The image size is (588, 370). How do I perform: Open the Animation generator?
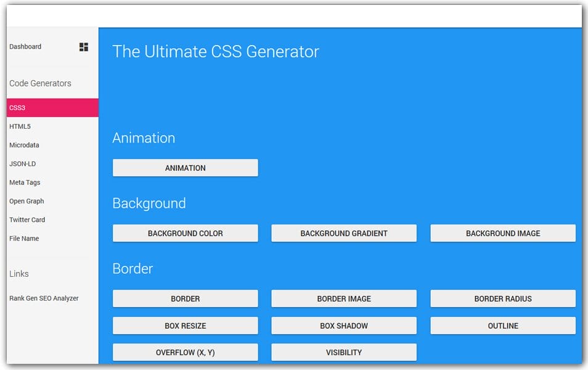coord(185,167)
